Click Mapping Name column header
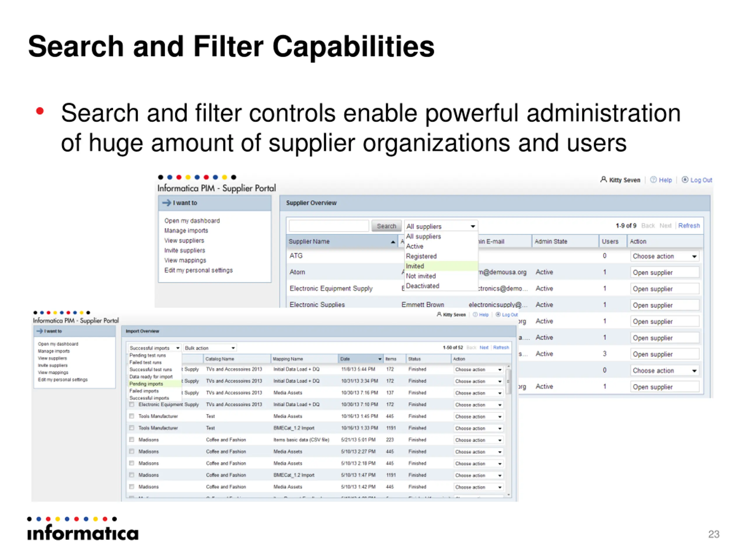Image resolution: width=747 pixels, height=560 pixels. pos(304,359)
